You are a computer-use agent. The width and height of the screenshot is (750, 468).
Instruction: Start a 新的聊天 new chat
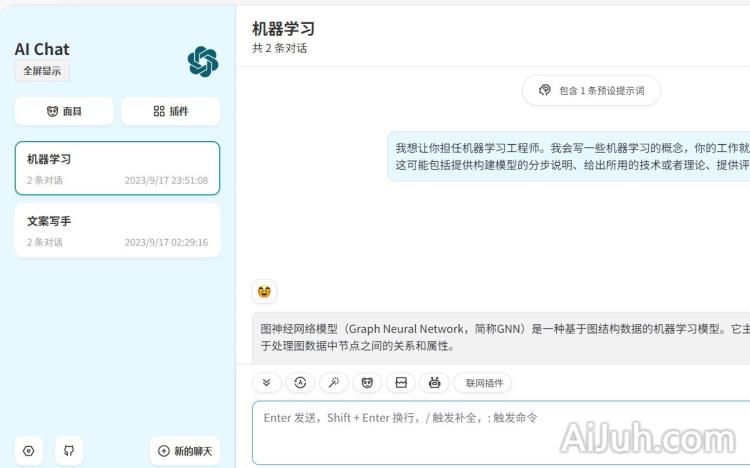tap(185, 451)
